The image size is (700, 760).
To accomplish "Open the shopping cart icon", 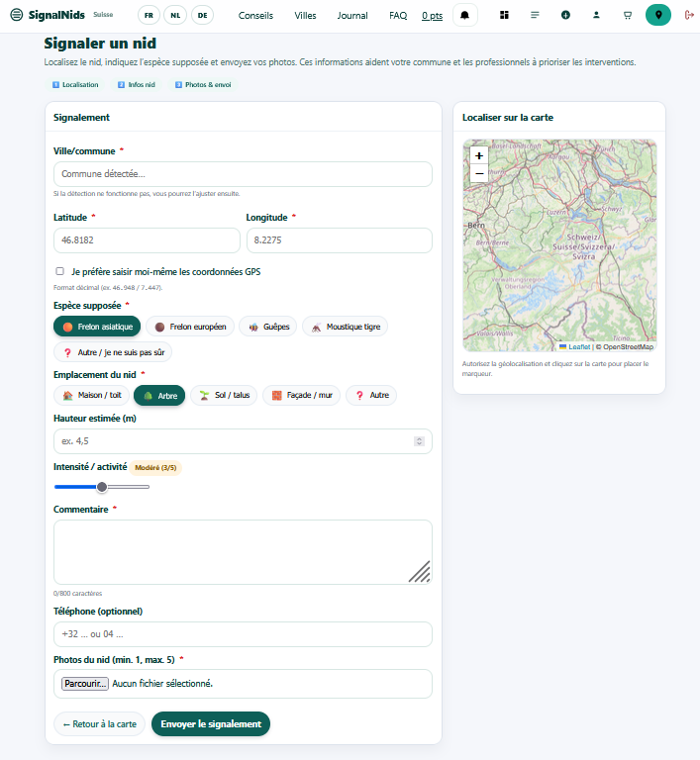I will (627, 16).
